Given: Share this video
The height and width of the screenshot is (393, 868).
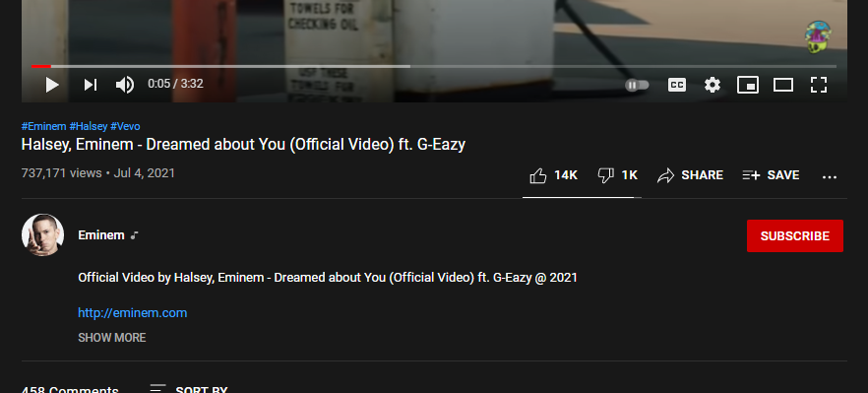Looking at the screenshot, I should pos(690,175).
